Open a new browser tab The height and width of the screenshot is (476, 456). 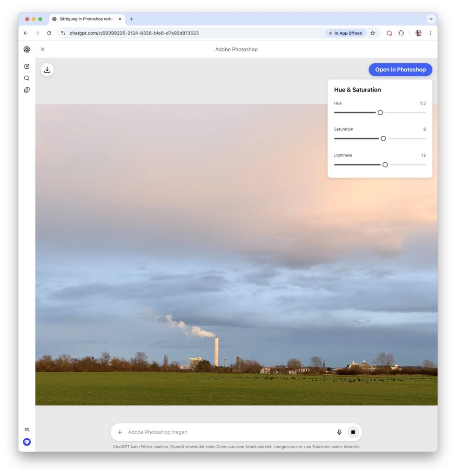tap(132, 19)
